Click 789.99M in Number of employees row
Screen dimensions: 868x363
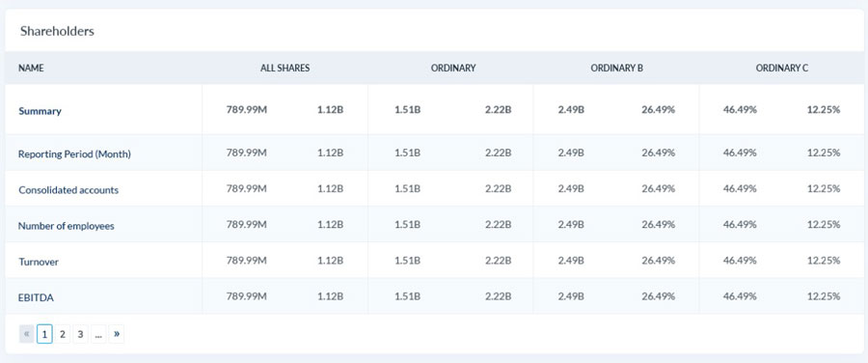point(247,224)
